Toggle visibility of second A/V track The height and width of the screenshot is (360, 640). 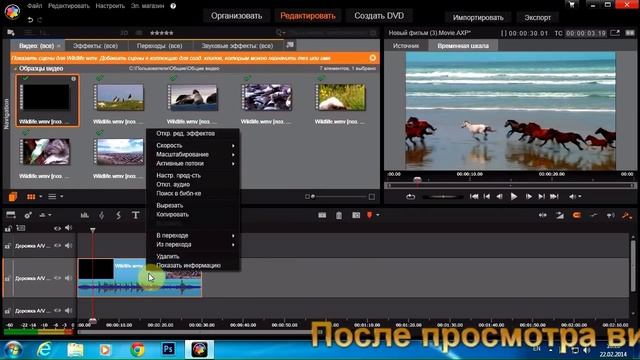(x=58, y=278)
